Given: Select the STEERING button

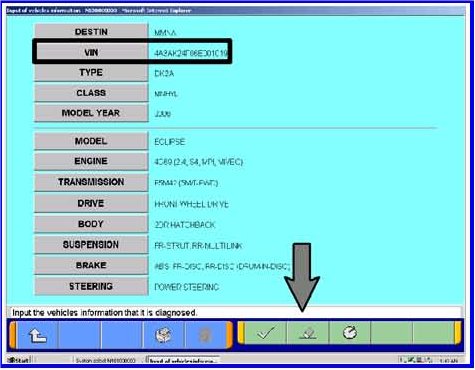Looking at the screenshot, I should [91, 286].
